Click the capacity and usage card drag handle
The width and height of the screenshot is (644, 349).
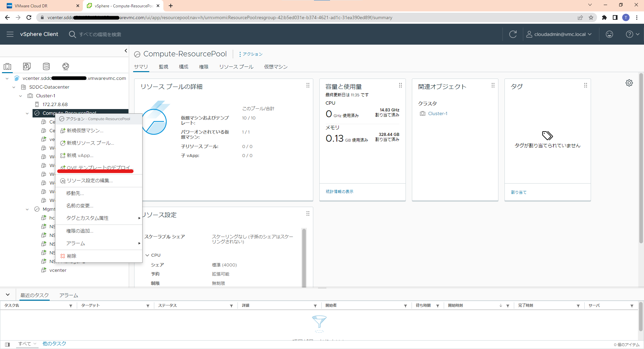[x=400, y=86]
